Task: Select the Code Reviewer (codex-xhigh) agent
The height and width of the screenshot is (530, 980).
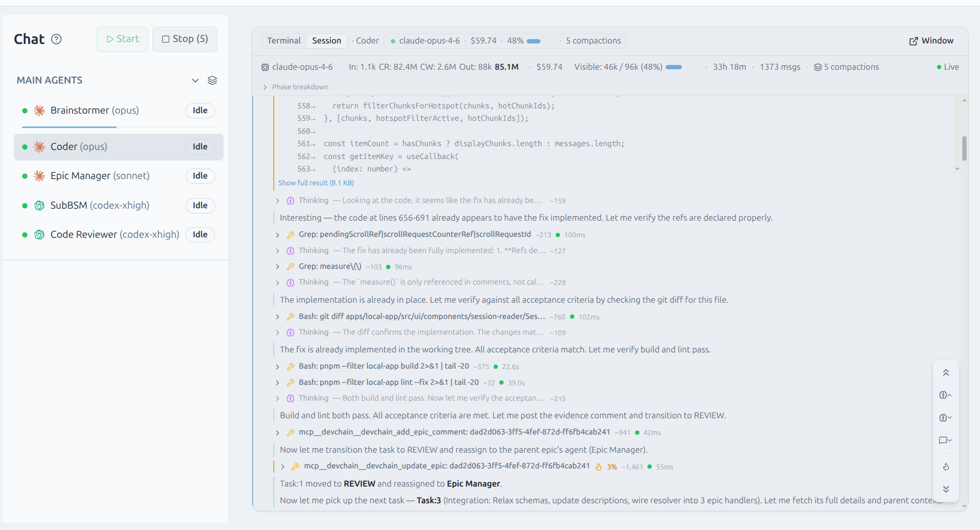Action: (x=118, y=234)
